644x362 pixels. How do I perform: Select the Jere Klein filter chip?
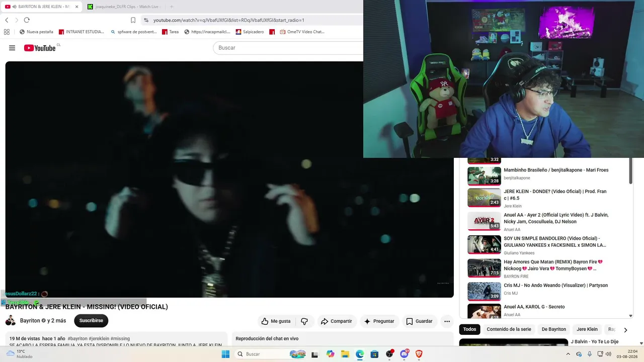pos(587,329)
